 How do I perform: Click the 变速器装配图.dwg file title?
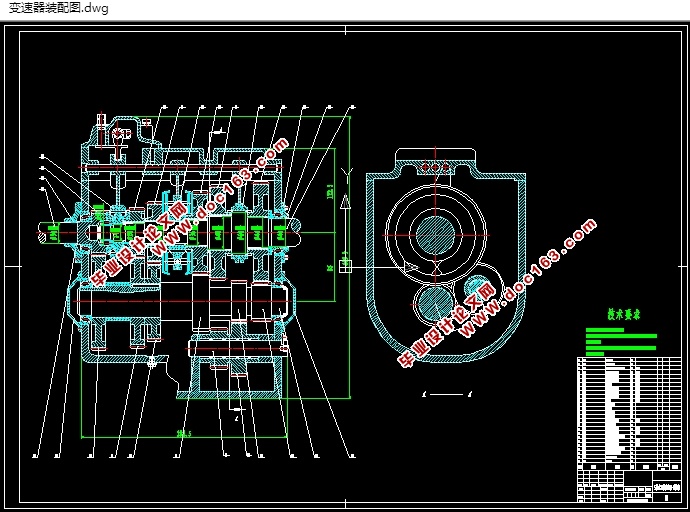pyautogui.click(x=59, y=8)
